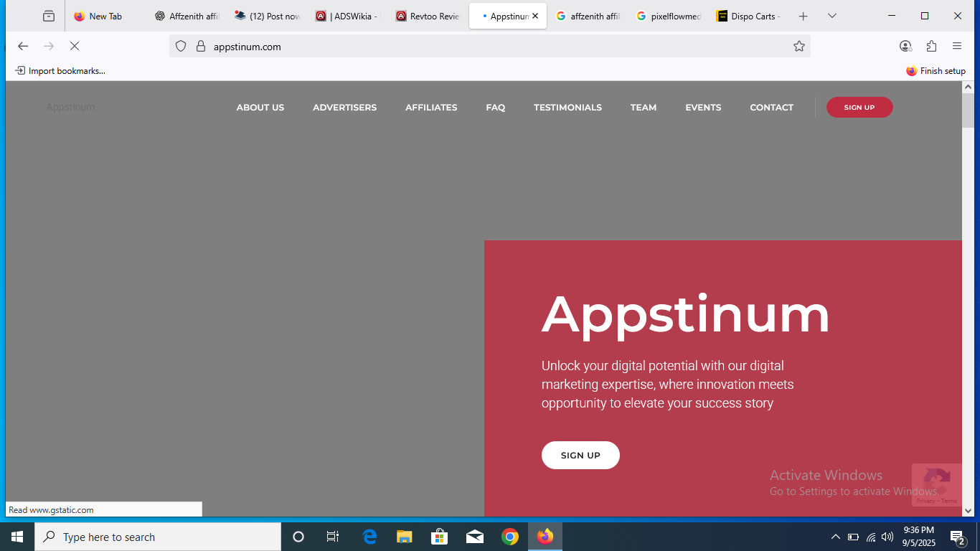The width and height of the screenshot is (980, 551).
Task: Switch to the Affzenith affiliate tab
Action: (187, 16)
